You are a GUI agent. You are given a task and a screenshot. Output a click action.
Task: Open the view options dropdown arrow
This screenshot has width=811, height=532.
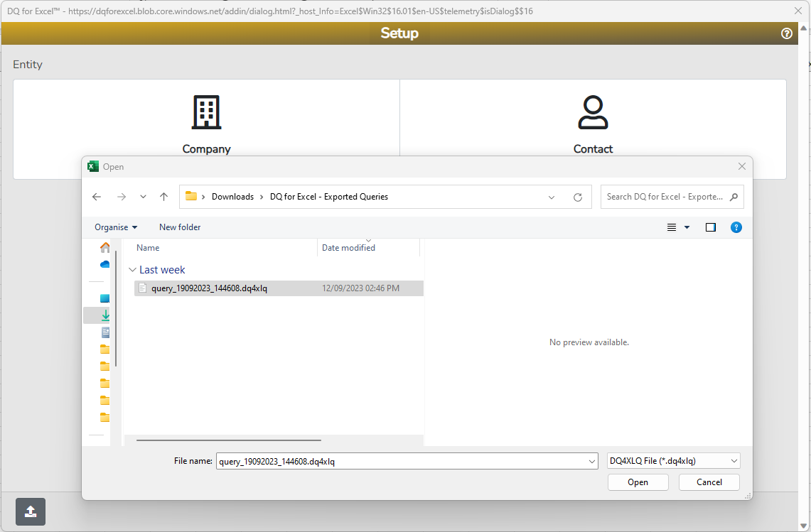687,227
